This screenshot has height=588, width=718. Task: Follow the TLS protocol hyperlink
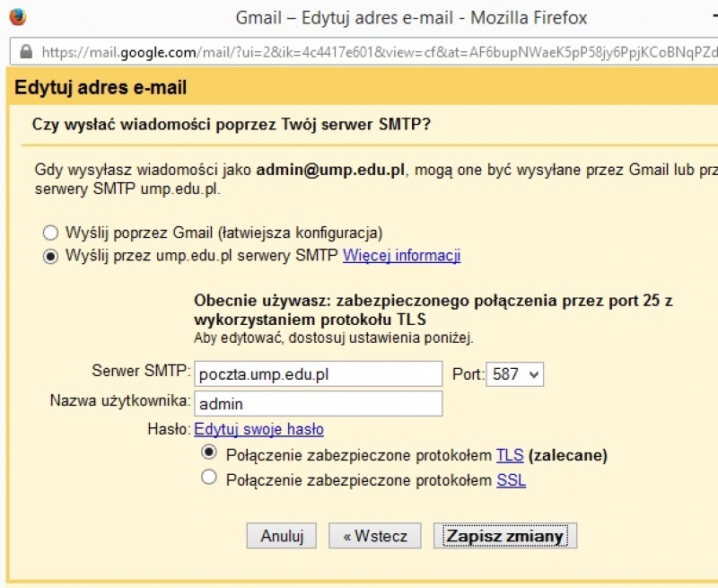tap(510, 455)
